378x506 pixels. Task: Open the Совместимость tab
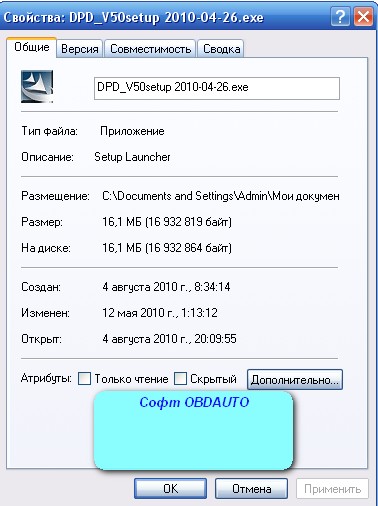(150, 49)
